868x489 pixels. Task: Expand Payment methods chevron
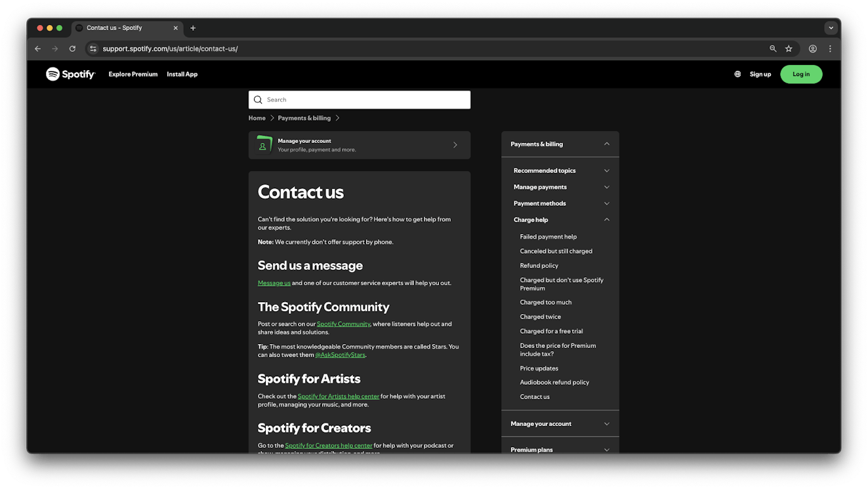pyautogui.click(x=606, y=203)
